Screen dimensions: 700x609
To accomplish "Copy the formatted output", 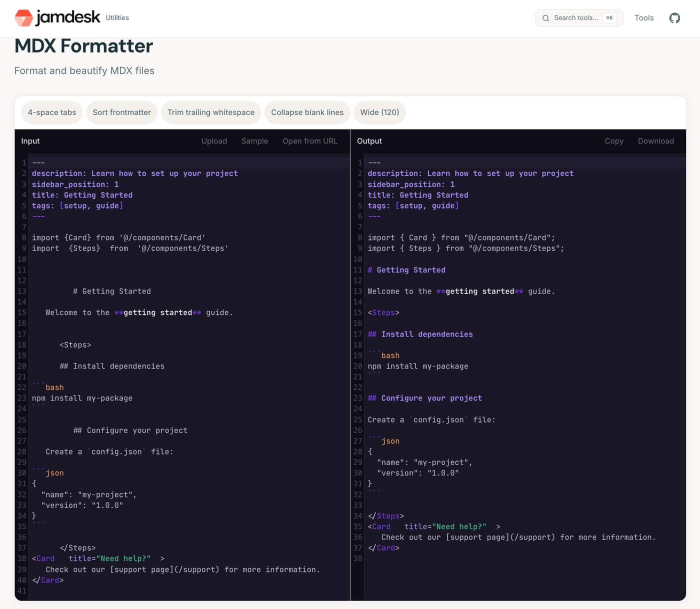I will point(614,141).
